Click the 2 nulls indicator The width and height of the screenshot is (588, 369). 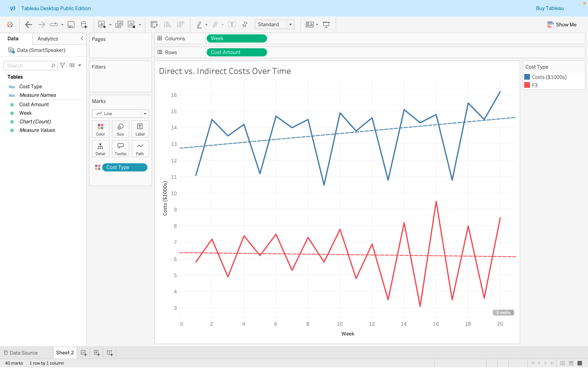pyautogui.click(x=503, y=313)
